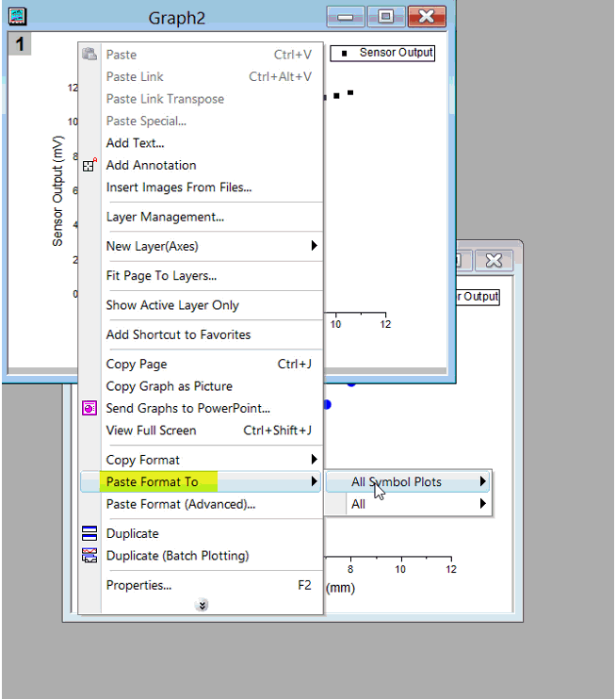
Task: Click Show Active Layer Only
Action: coord(172,305)
